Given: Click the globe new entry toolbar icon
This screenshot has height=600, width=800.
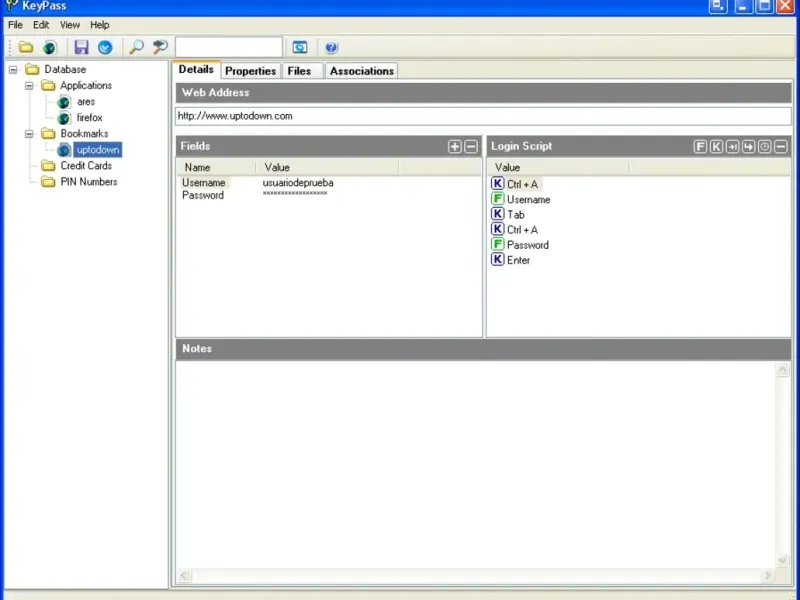Looking at the screenshot, I should 49,47.
